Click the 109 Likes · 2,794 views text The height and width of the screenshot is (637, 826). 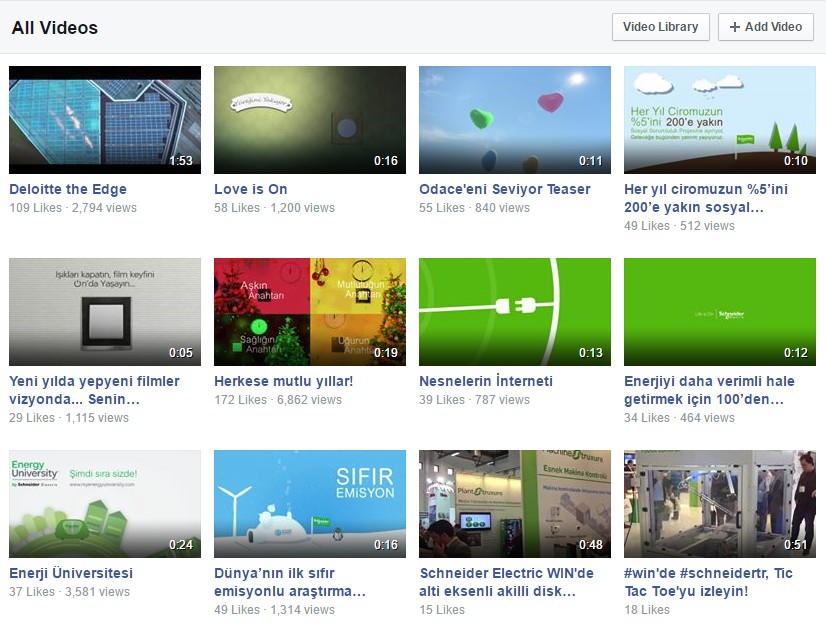pos(73,208)
